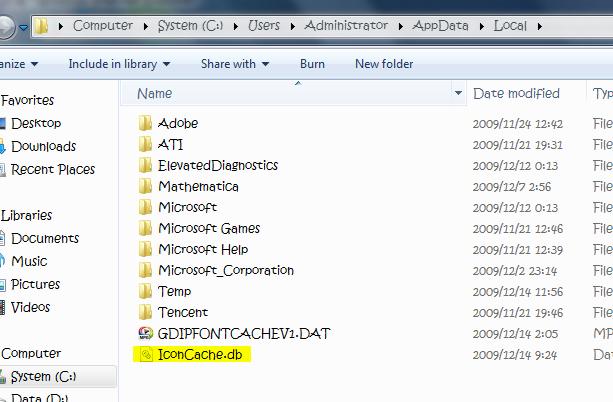Expand arrow before Computer in address bar

click(x=61, y=26)
